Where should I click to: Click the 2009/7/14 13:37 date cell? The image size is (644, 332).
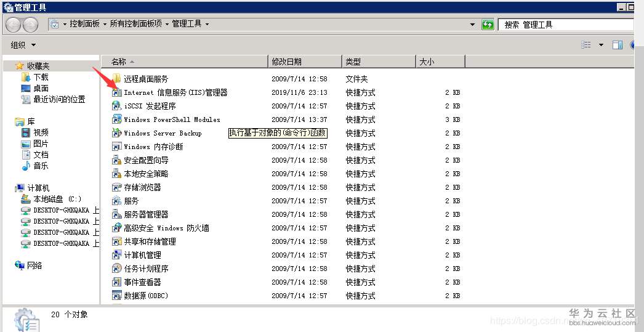pyautogui.click(x=299, y=119)
